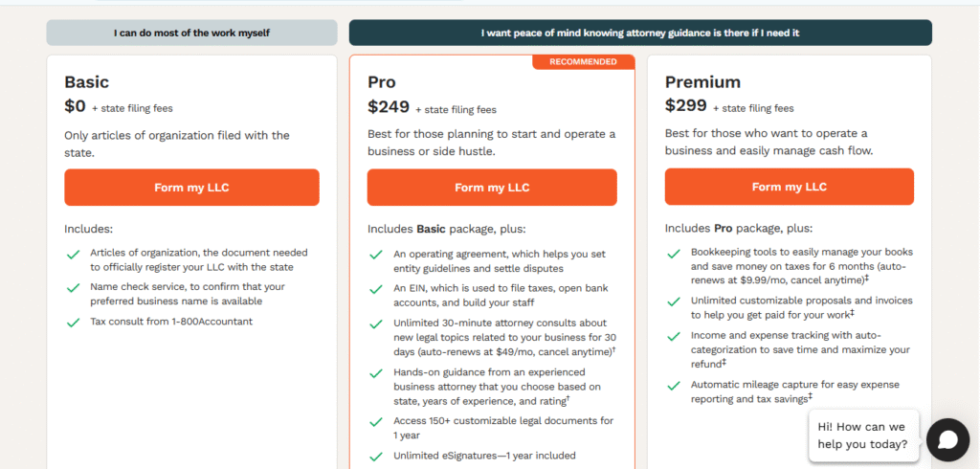
Task: Click the $249 Pro plan price
Action: coord(389,106)
